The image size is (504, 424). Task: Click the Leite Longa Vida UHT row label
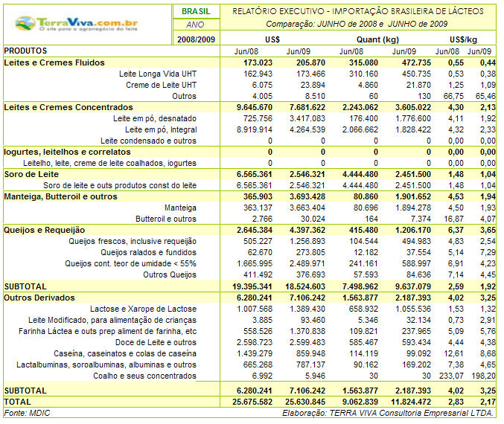coord(158,74)
